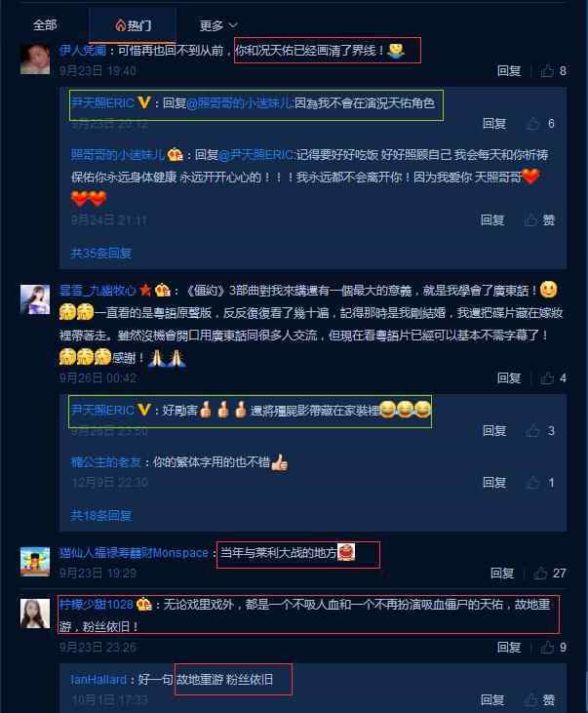Viewport: 588px width, 713px height.
Task: Open the 更多 dropdown menu
Action: [x=218, y=25]
